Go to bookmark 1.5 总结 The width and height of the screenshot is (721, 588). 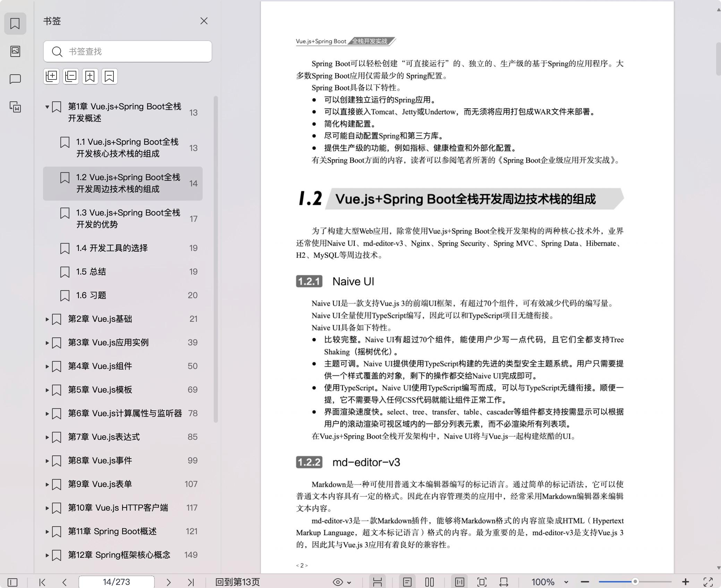click(123, 272)
